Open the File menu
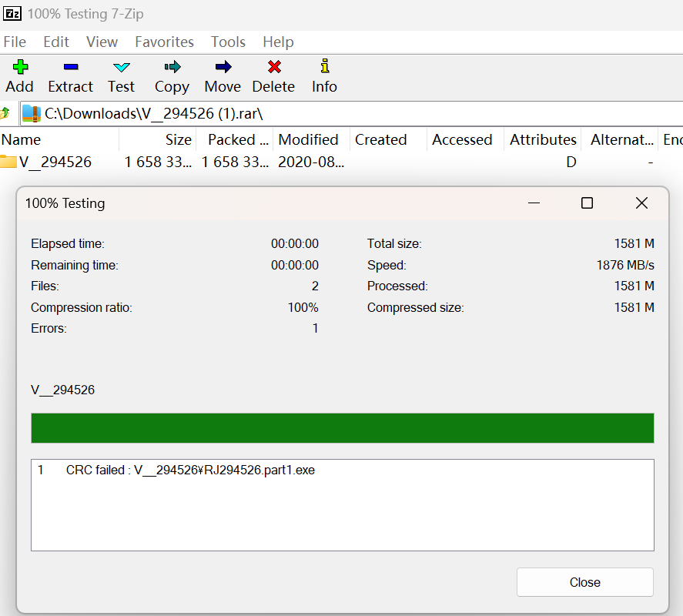This screenshot has height=616, width=683. click(15, 42)
